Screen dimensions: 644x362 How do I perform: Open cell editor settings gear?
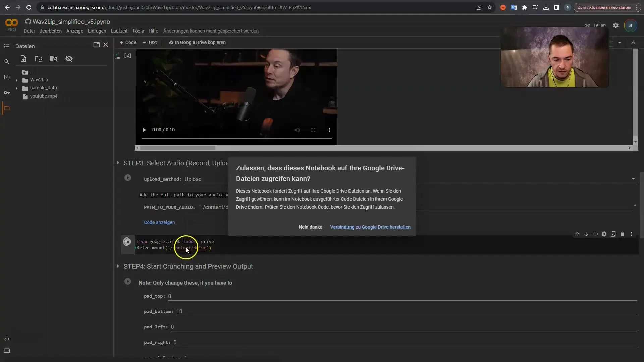pos(604,234)
